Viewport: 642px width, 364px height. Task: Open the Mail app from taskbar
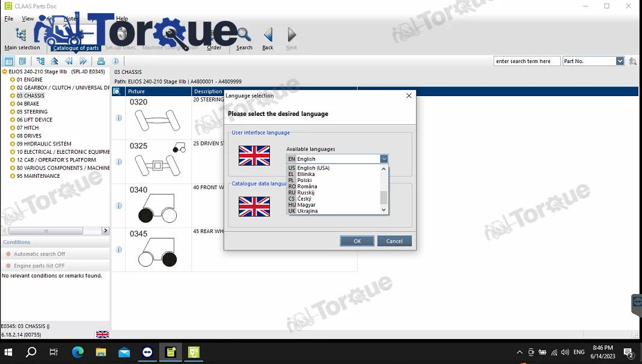[124, 352]
